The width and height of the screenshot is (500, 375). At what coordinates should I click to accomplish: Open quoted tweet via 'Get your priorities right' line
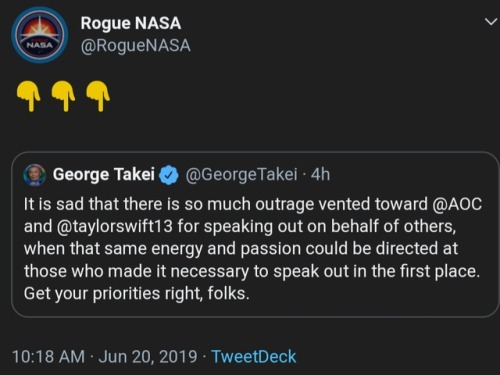[x=137, y=294]
